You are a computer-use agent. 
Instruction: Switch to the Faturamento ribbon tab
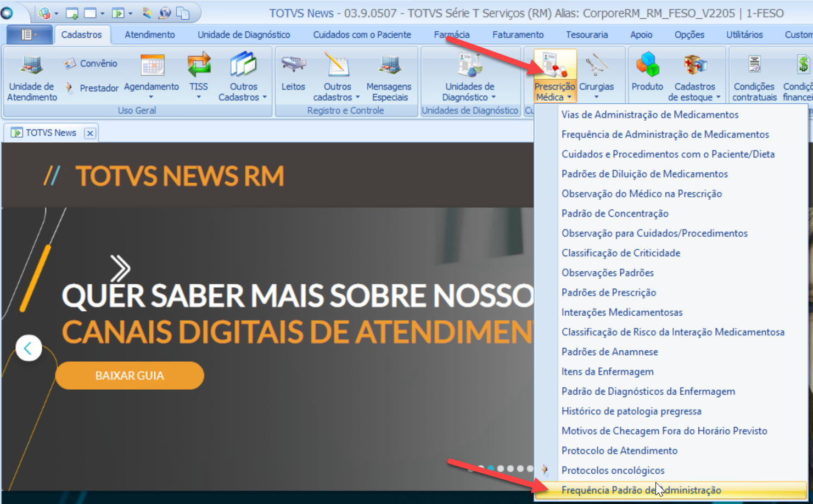coord(518,35)
